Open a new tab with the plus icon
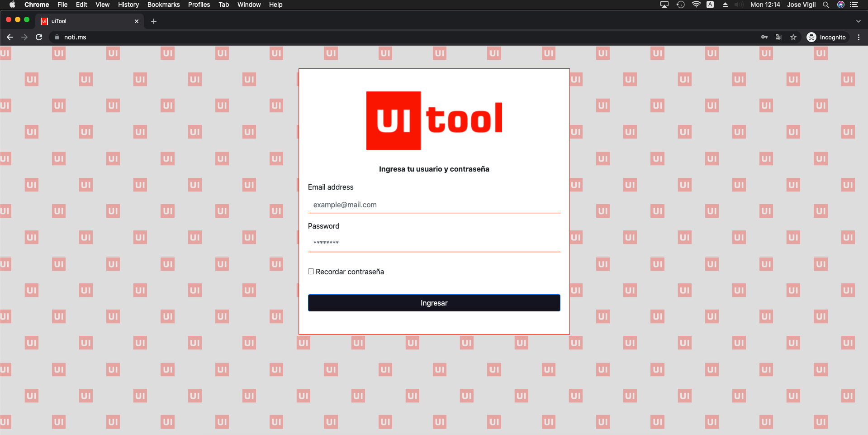Screen dimensions: 868x435 coord(154,21)
